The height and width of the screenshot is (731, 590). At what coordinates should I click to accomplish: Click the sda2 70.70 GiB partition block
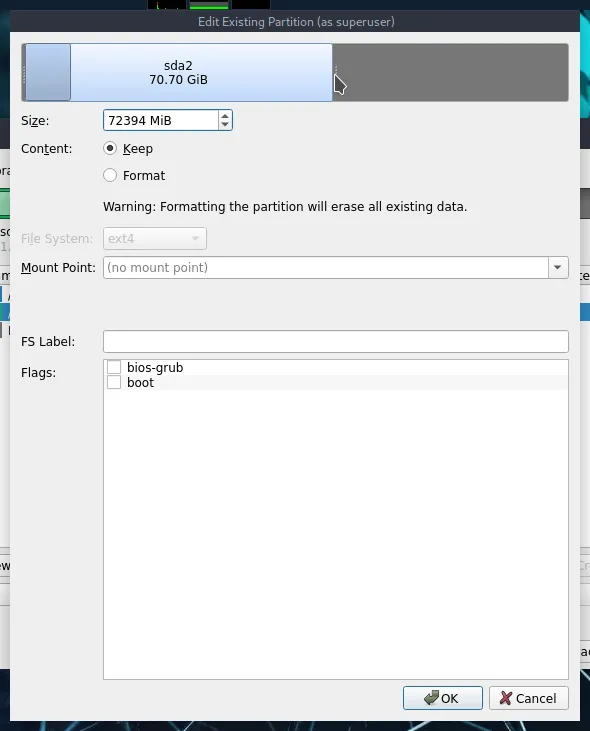pyautogui.click(x=178, y=72)
